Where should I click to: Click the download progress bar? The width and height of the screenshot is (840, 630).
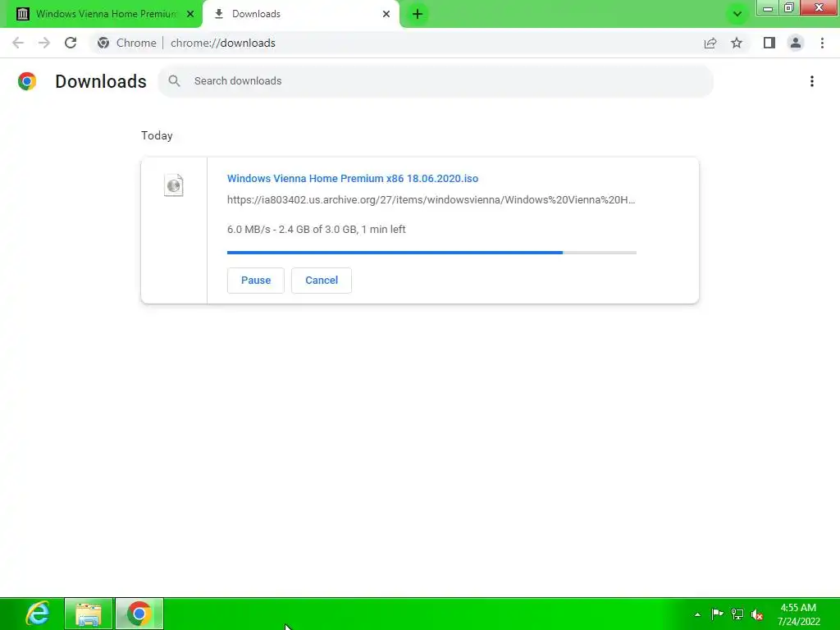[431, 253]
